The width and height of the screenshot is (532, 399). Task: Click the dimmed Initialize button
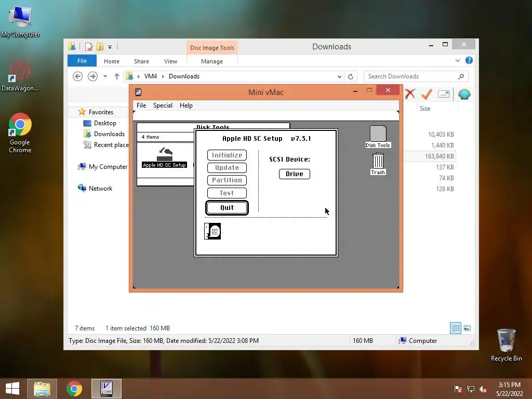(227, 155)
